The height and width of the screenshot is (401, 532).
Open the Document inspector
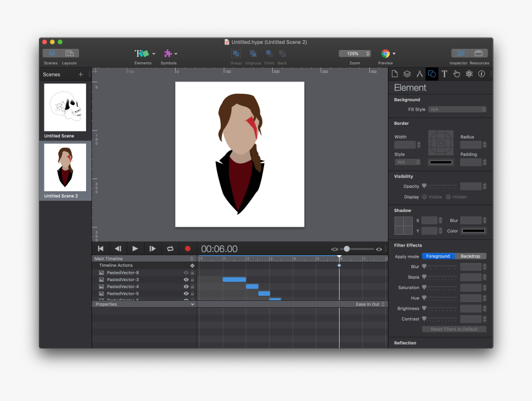pyautogui.click(x=395, y=74)
